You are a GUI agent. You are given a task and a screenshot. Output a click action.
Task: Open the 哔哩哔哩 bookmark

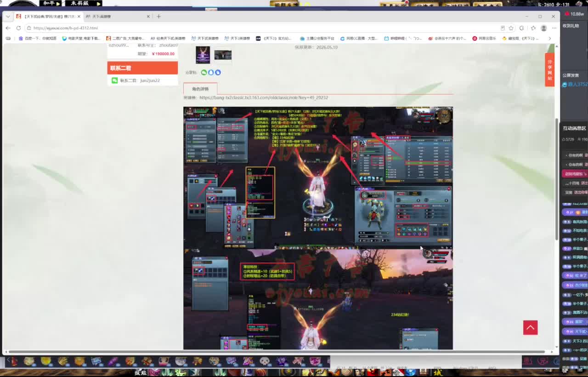[403, 39]
